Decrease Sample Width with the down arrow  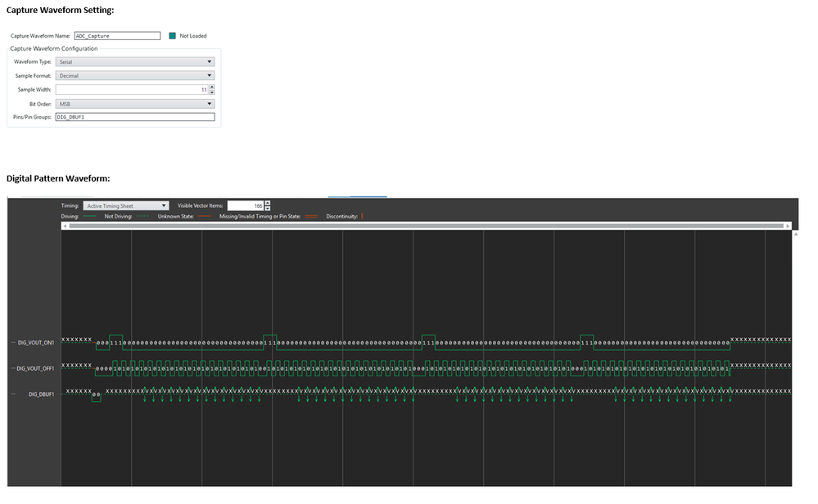point(212,92)
